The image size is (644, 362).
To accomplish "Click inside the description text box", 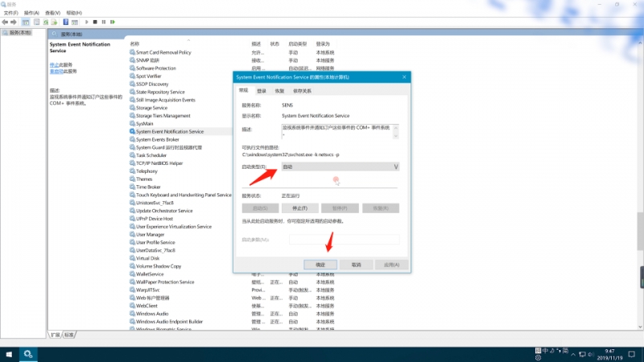I will (336, 131).
